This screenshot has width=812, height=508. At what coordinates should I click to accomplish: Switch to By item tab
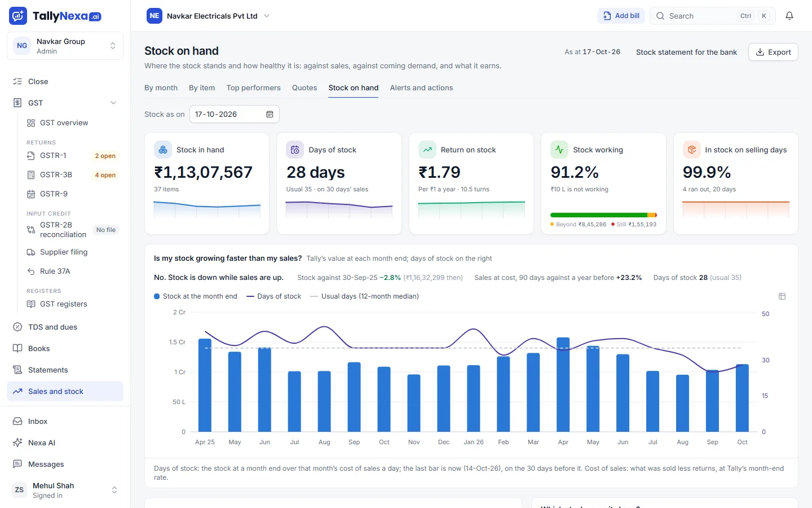[x=202, y=87]
